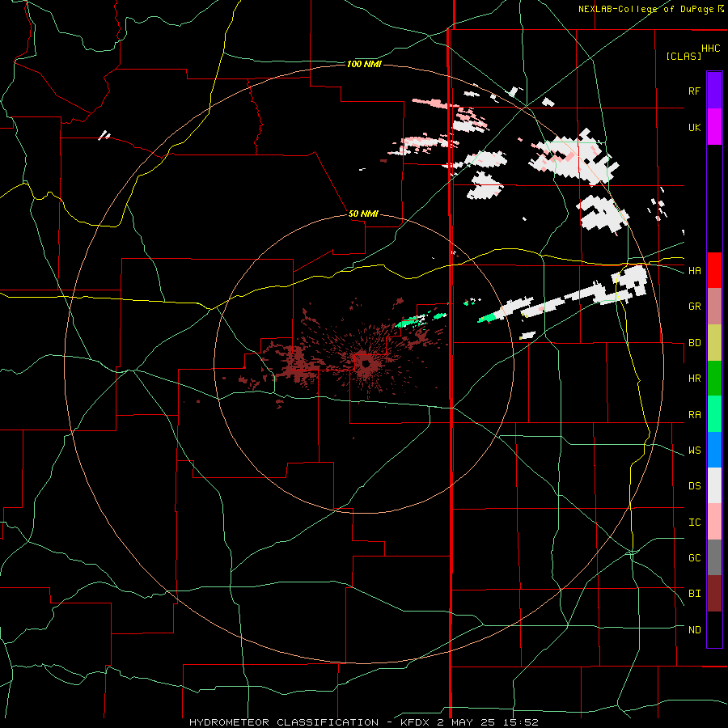The width and height of the screenshot is (728, 728).
Task: Click the BI legend label
Action: 694,594
